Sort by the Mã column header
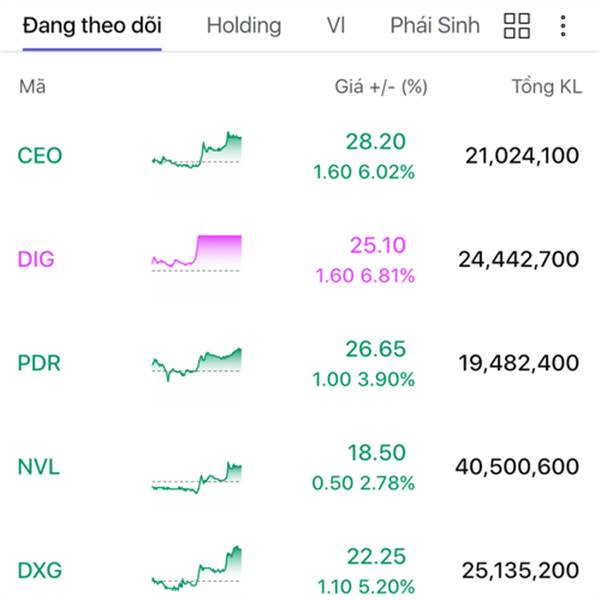Image resolution: width=600 pixels, height=600 pixels. point(33,86)
